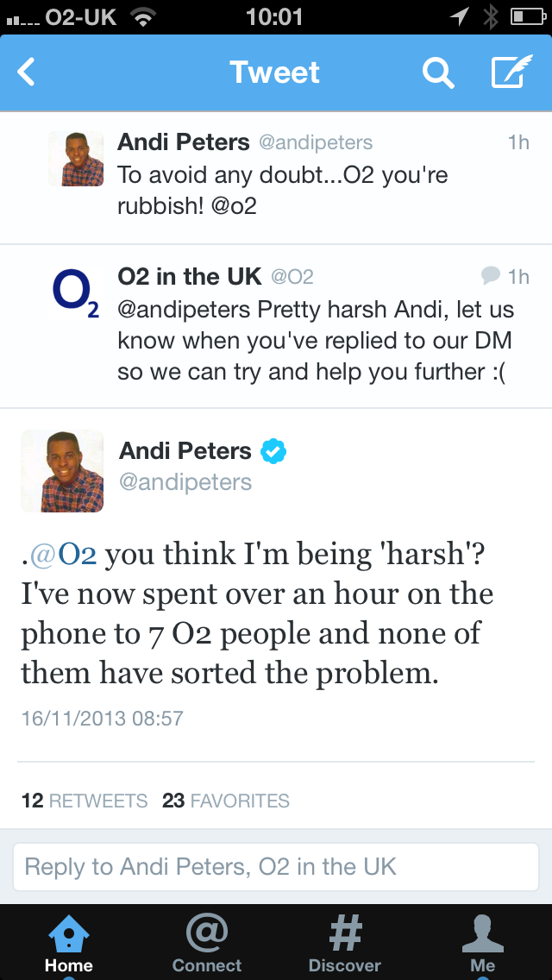Tap the battery icon in status bar
Screen dimensions: 552x980
point(528,17)
